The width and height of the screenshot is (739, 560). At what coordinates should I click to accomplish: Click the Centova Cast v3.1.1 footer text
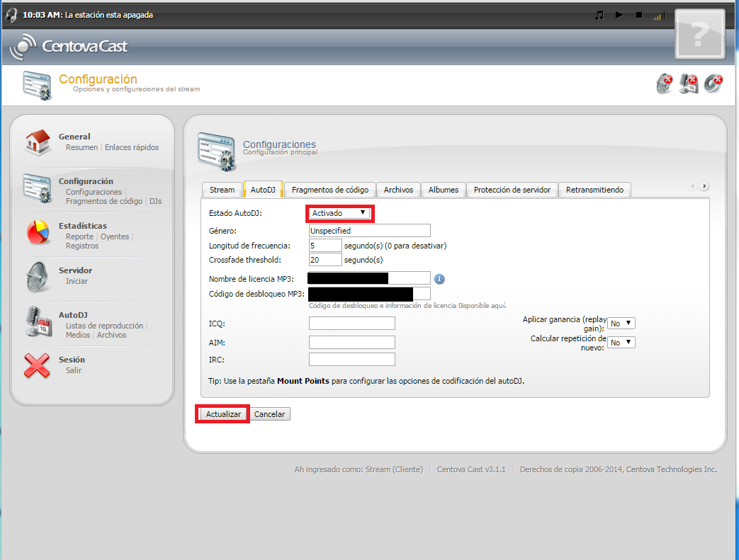[x=471, y=469]
